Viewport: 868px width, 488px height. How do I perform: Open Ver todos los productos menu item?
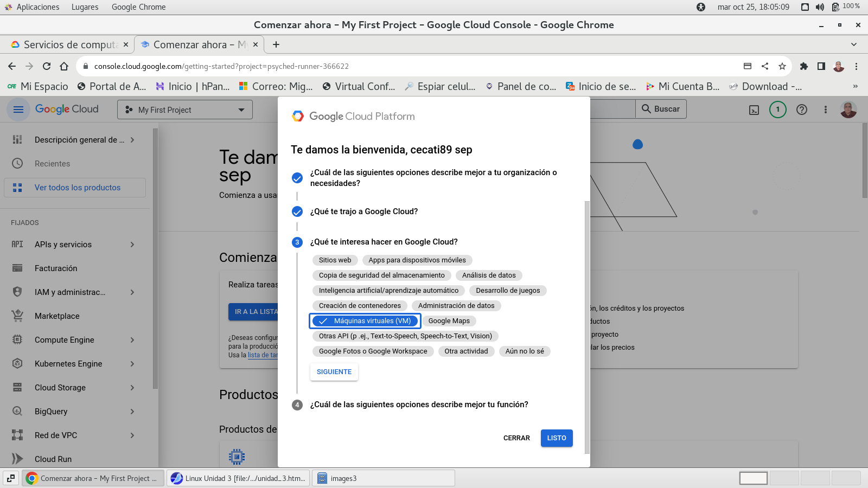coord(77,188)
